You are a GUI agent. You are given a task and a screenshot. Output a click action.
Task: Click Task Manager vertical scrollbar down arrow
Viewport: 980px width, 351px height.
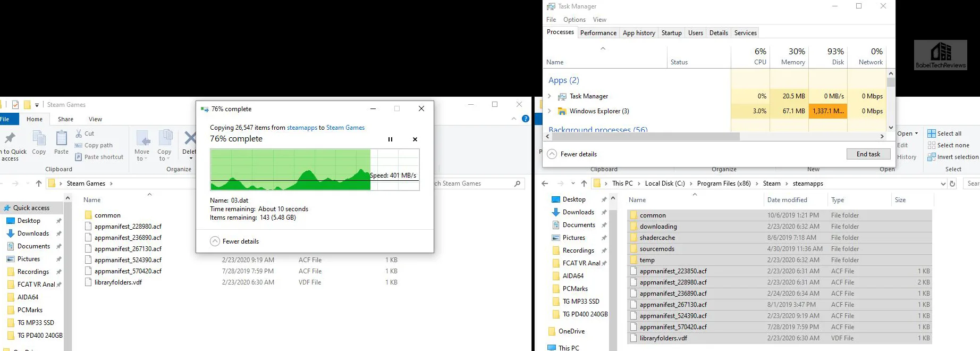point(891,128)
